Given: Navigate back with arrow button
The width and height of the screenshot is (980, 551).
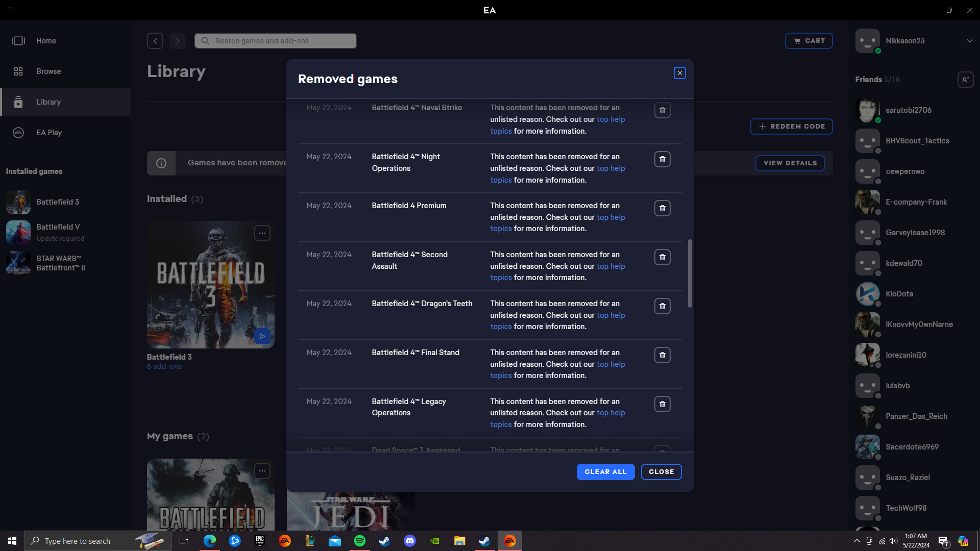Looking at the screenshot, I should [155, 41].
